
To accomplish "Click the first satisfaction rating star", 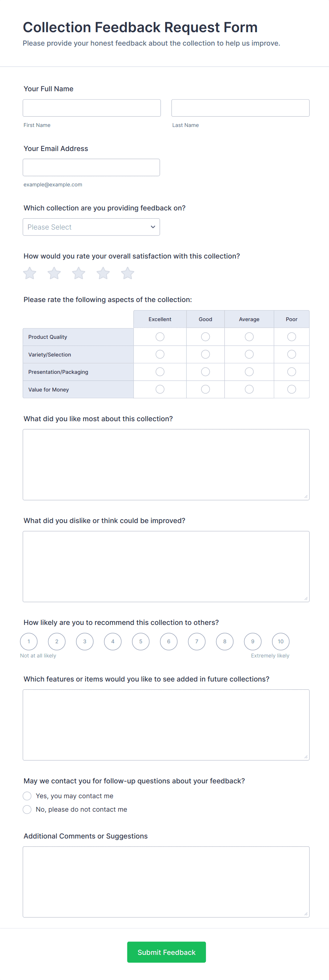I will click(x=30, y=273).
